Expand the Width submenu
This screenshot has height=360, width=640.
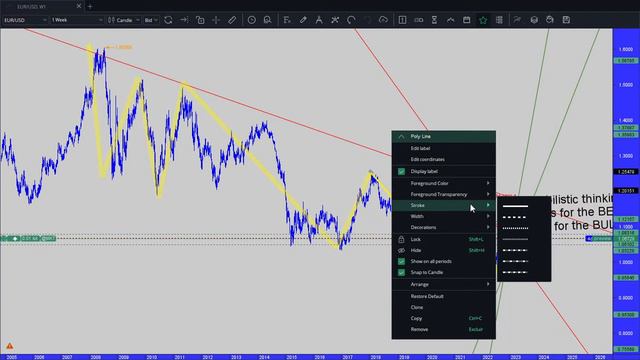point(444,216)
